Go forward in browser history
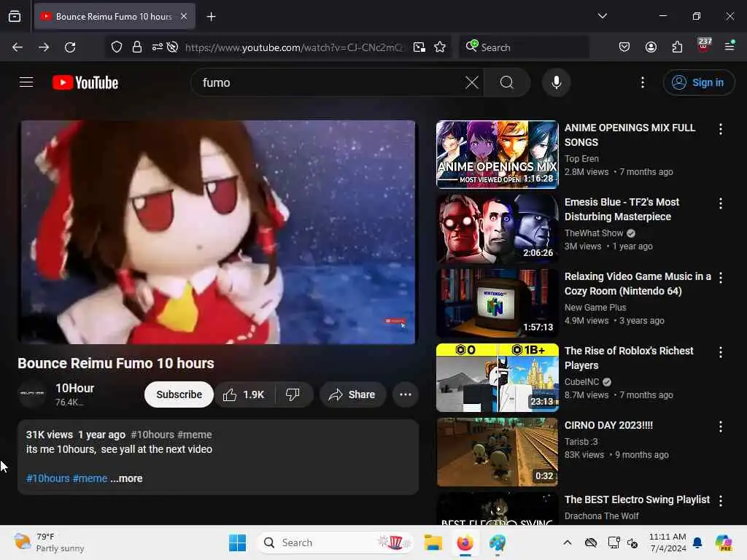Viewport: 747px width, 560px height. point(44,47)
